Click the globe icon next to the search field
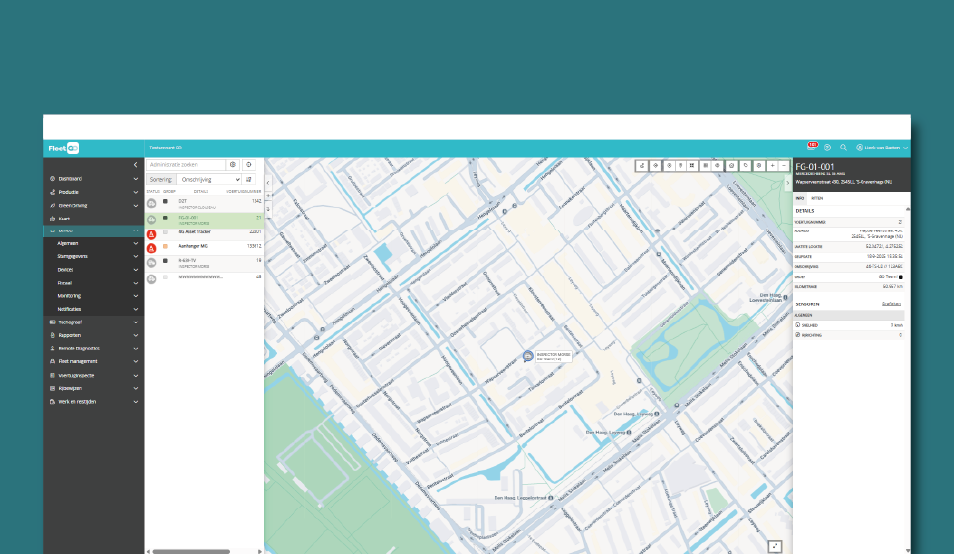 tap(232, 165)
